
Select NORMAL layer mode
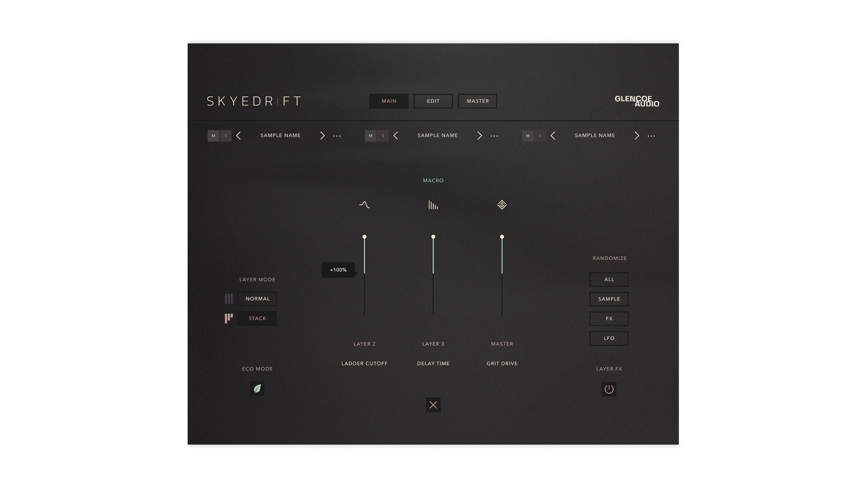tap(257, 299)
